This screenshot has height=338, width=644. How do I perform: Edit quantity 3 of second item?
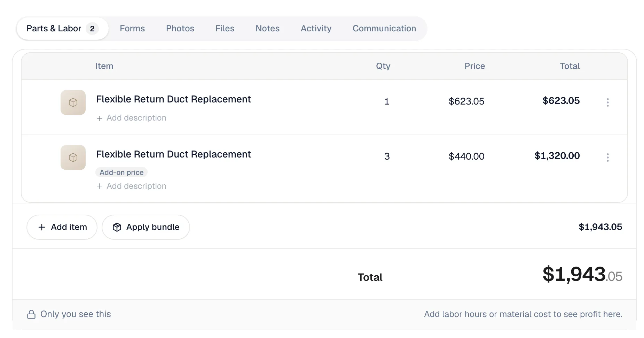click(x=387, y=156)
